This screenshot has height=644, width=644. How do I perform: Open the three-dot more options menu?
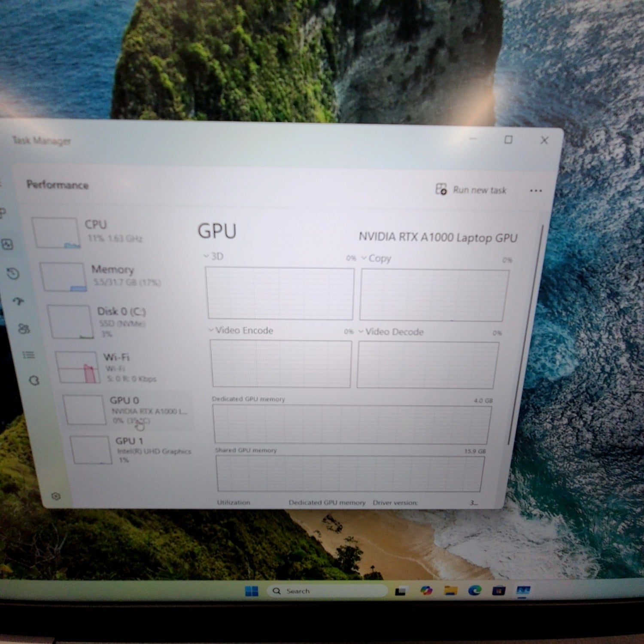[535, 191]
